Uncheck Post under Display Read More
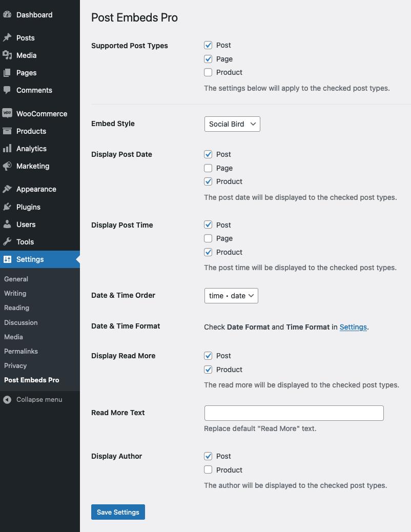The height and width of the screenshot is (532, 411). [208, 356]
